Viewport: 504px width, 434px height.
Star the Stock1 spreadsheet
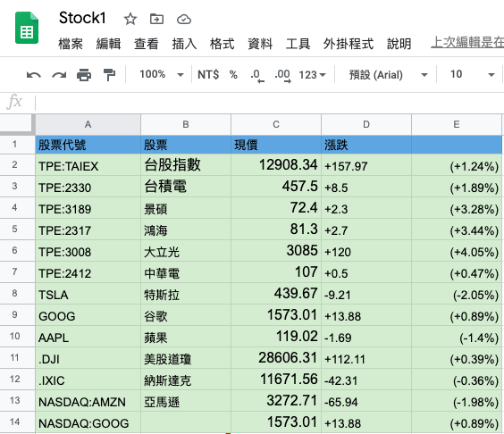[x=130, y=20]
